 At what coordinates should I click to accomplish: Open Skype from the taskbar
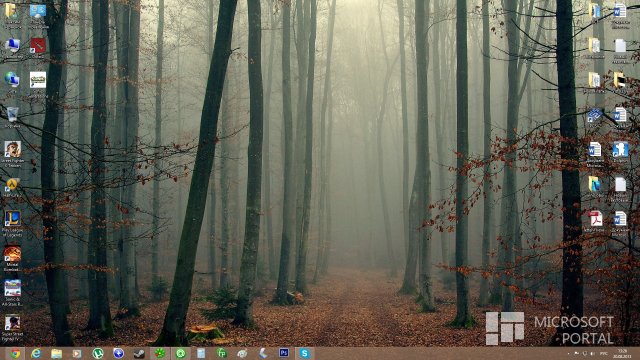pos(304,353)
